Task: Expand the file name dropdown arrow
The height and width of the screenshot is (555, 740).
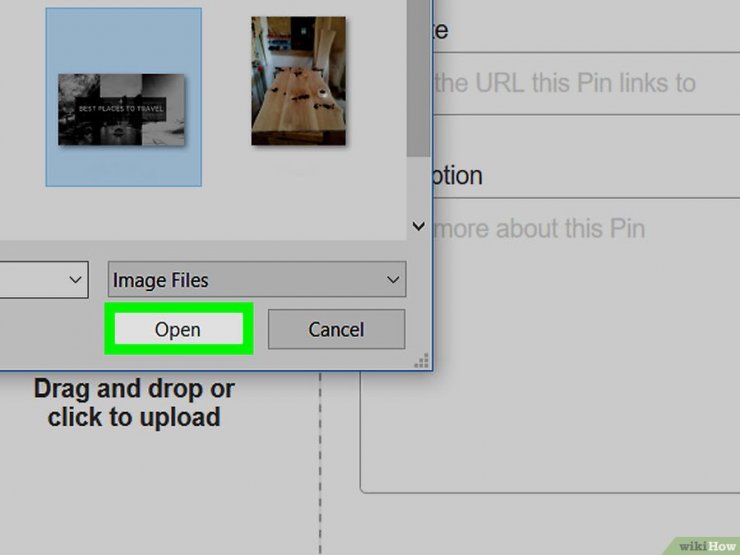Action: (75, 279)
